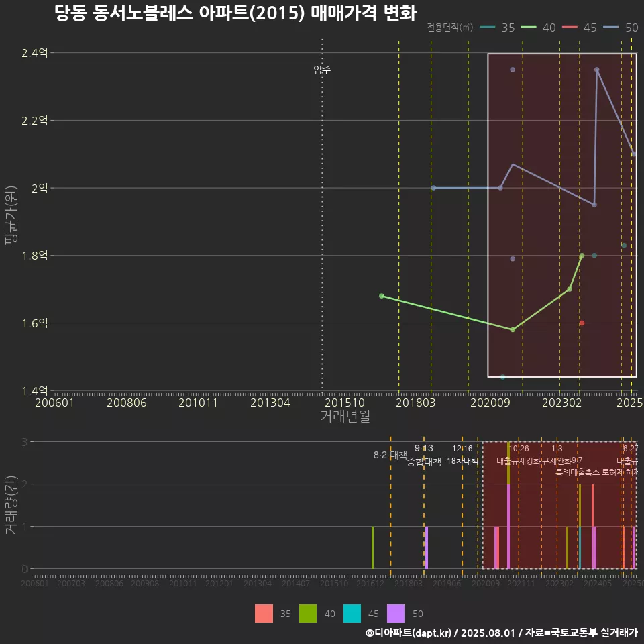Select the first green 40㎡ data point
Screen dimensions: 644x644
pos(382,296)
